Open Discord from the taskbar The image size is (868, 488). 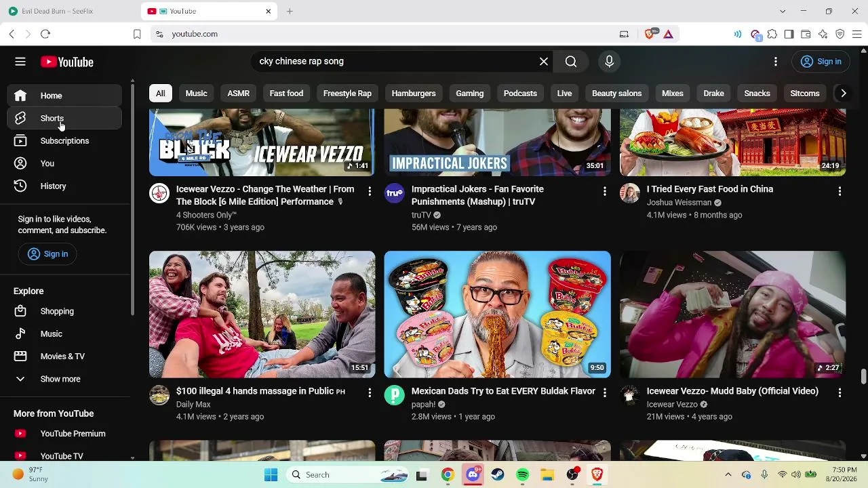click(473, 474)
